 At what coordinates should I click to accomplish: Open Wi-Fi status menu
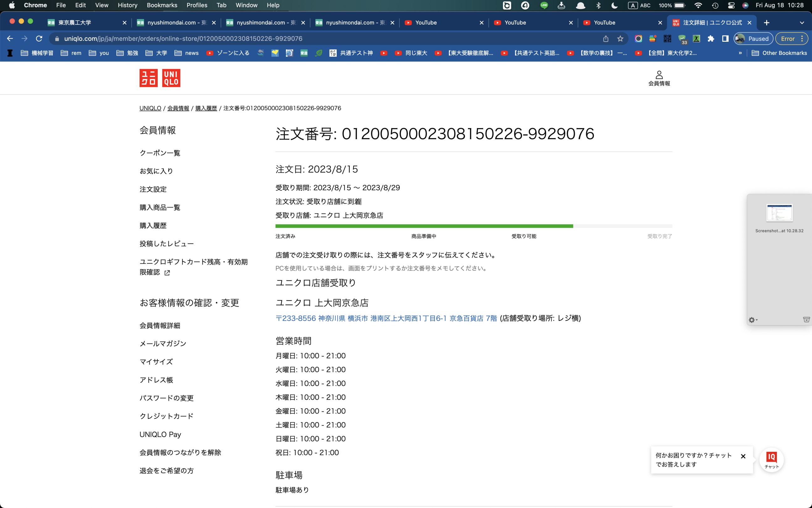point(698,5)
